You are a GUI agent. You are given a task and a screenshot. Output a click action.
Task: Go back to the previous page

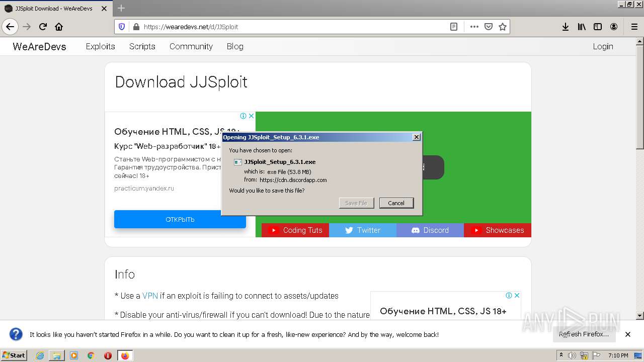click(10, 27)
